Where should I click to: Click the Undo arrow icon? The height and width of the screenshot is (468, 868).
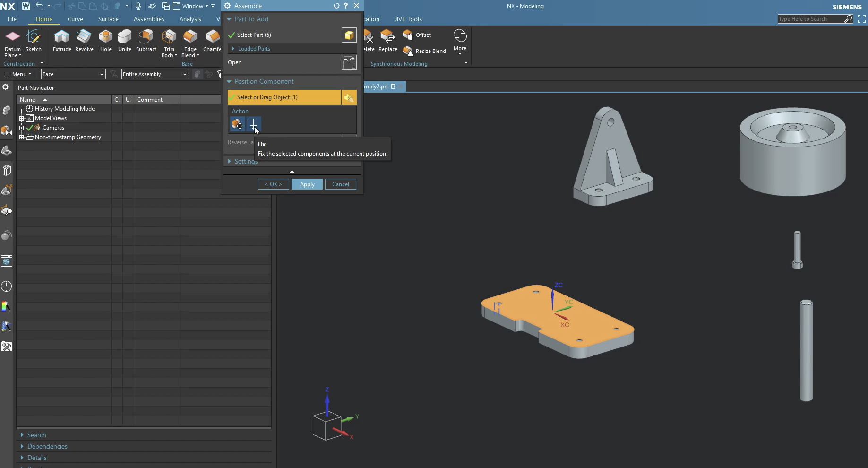(x=40, y=6)
